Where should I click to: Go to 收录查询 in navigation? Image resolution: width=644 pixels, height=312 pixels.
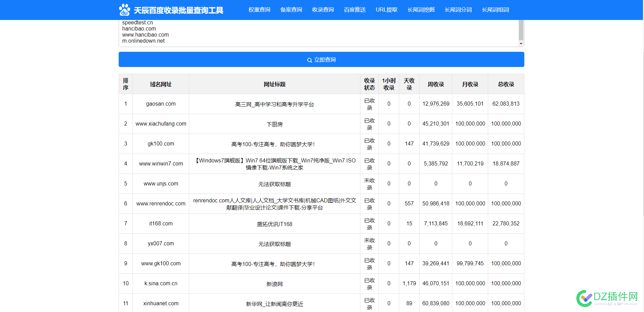[323, 10]
